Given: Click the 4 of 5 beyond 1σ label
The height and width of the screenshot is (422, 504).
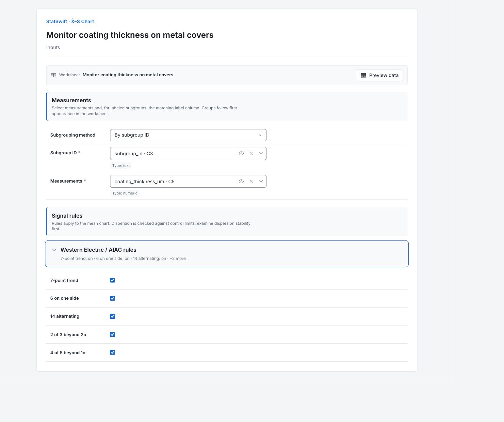Looking at the screenshot, I should [68, 353].
